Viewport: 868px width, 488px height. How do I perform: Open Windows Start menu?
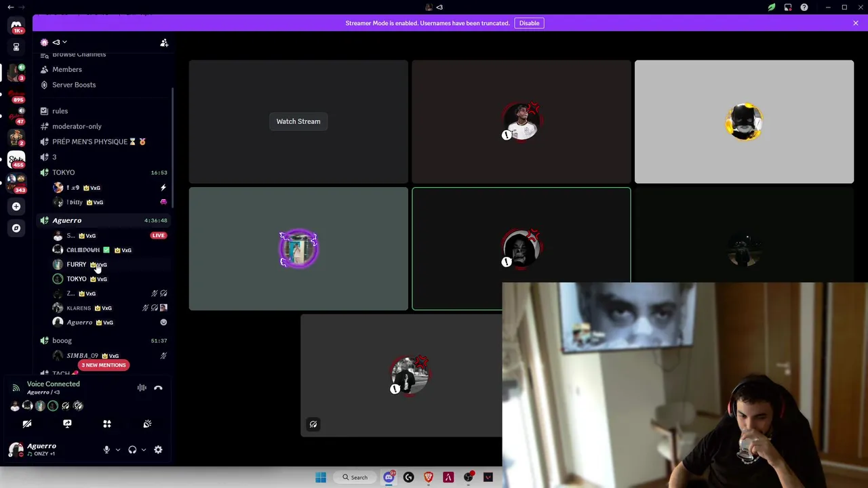tap(321, 477)
